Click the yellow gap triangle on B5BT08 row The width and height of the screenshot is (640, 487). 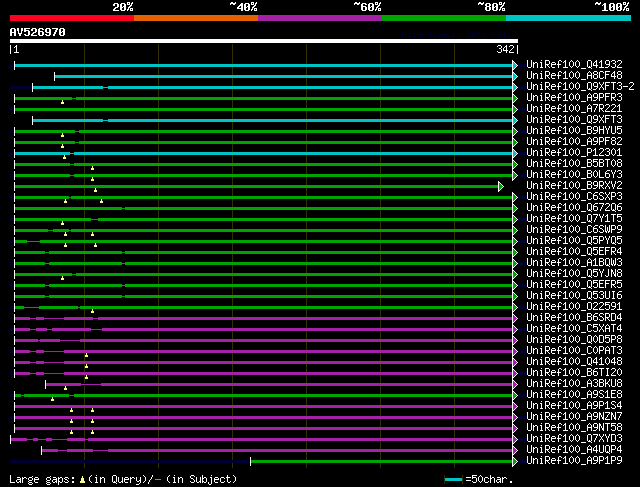point(92,167)
